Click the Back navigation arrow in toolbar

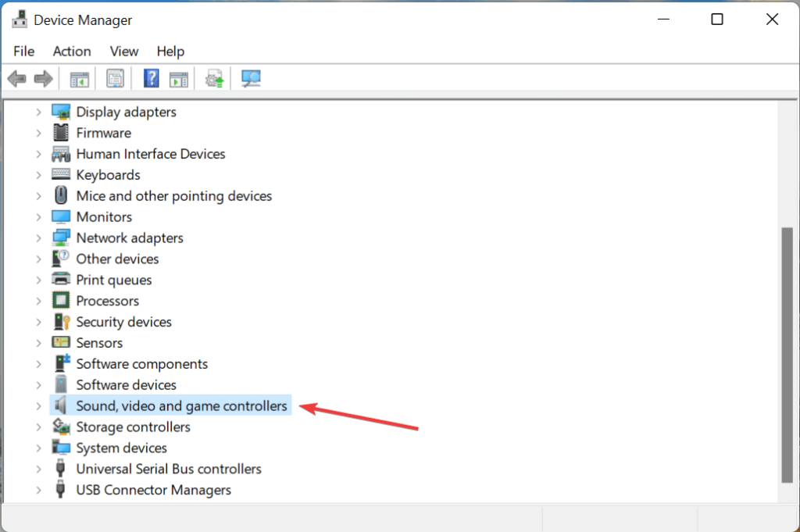(16, 78)
